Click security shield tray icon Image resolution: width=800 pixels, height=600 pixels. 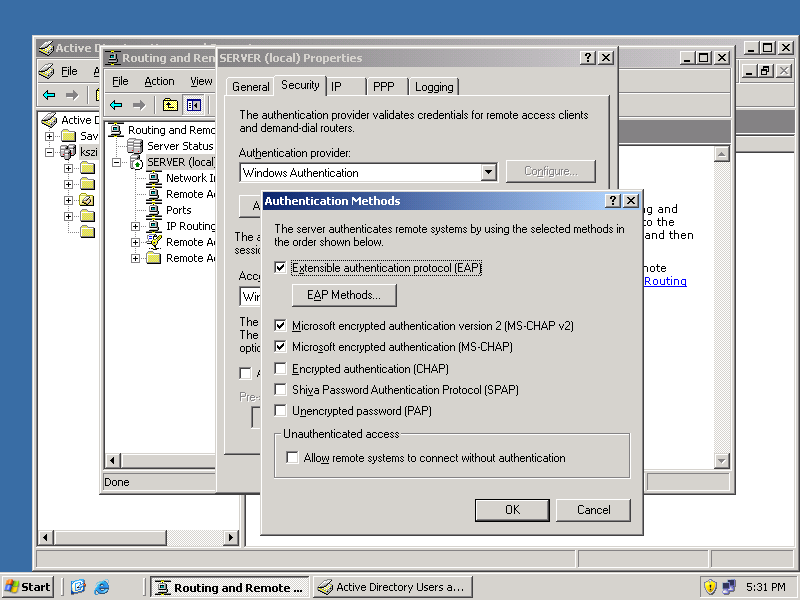(x=710, y=587)
